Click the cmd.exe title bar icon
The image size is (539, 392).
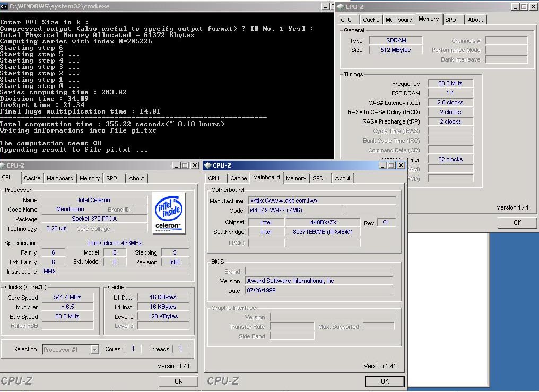(x=4, y=6)
